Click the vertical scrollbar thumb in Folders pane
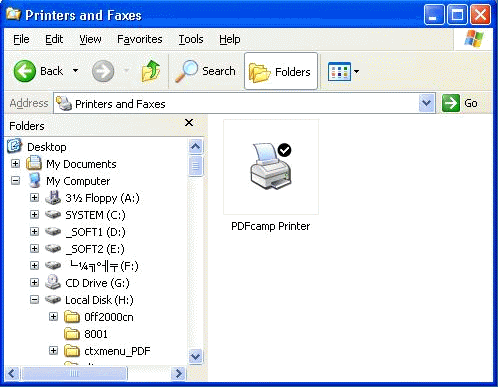The width and height of the screenshot is (498, 387). click(196, 166)
